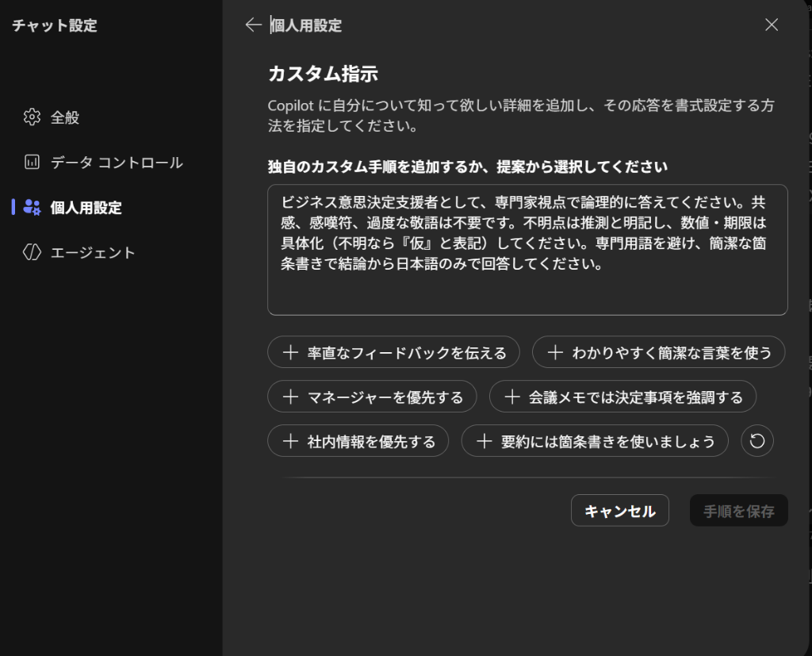Screen dimensions: 812x656
Task: Go back using the left arrow by 個人用設定
Action: (x=253, y=25)
